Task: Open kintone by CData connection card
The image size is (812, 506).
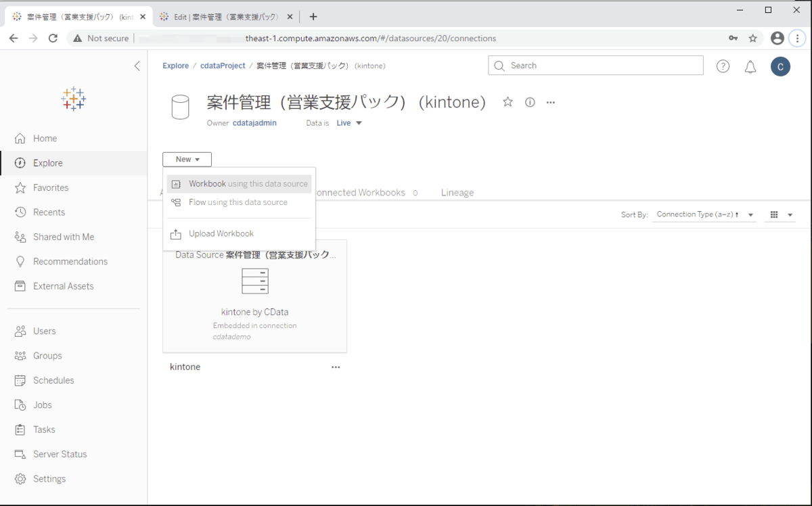Action: [255, 296]
